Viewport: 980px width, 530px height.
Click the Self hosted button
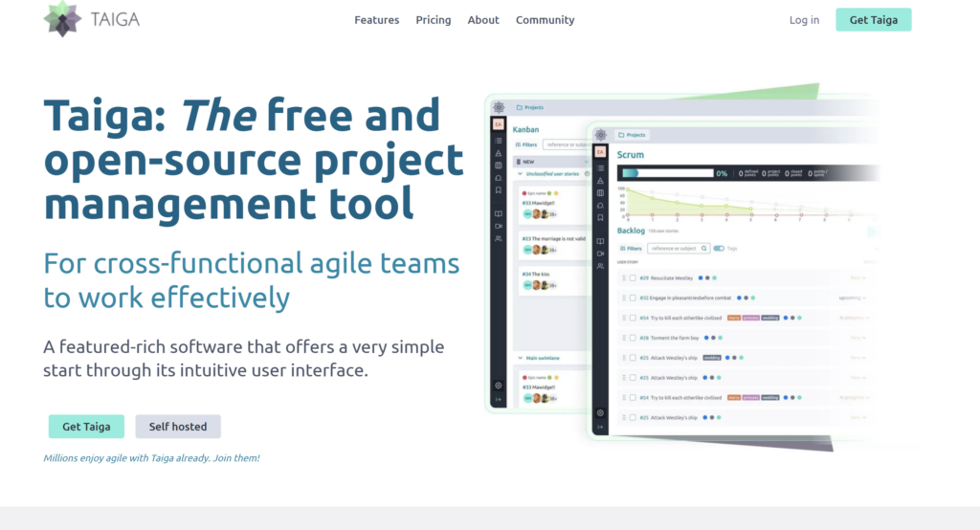[178, 427]
